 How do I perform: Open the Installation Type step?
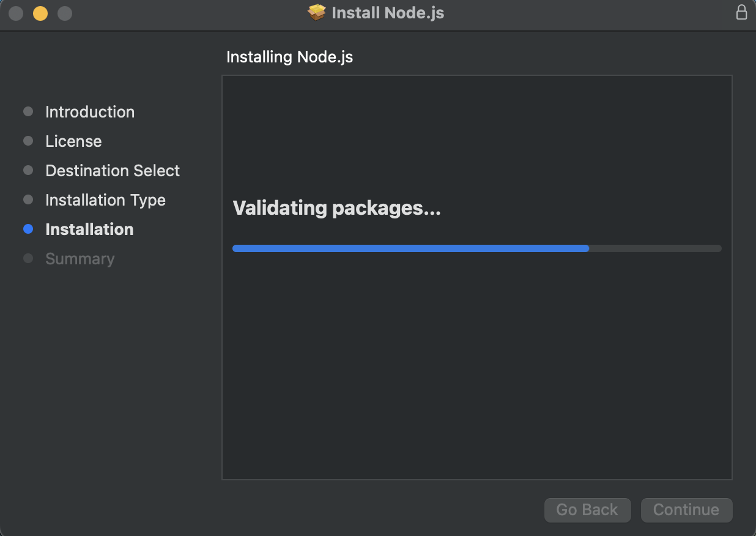tap(105, 200)
